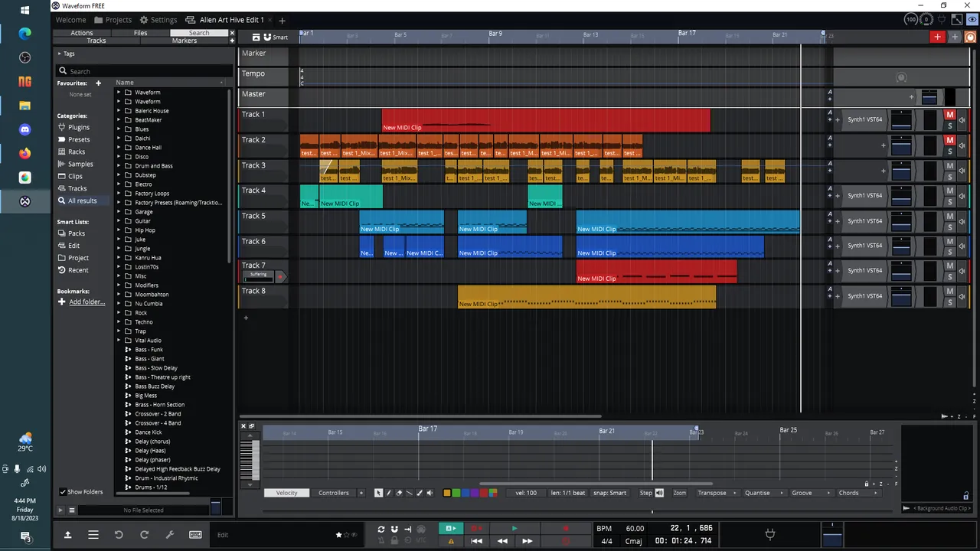Click rewind to start transport button
Screen dimensions: 980x551
[x=476, y=541]
